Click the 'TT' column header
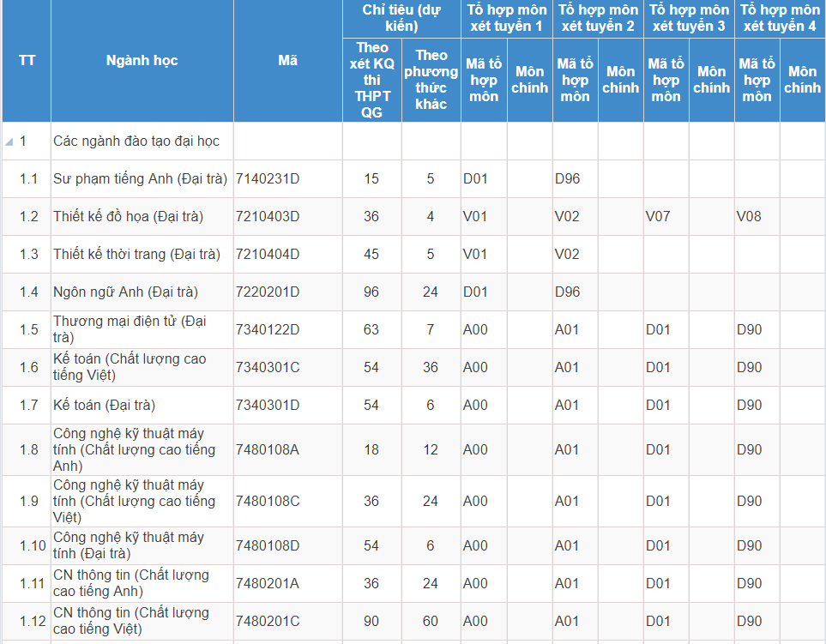 click(27, 61)
